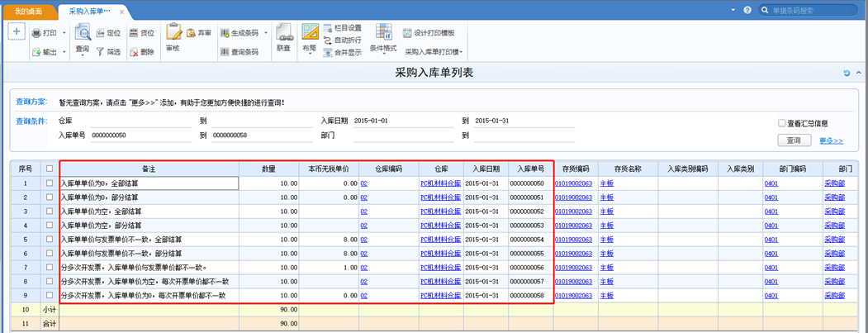
Task: Switch to the 我的桌面 tab
Action: click(28, 11)
